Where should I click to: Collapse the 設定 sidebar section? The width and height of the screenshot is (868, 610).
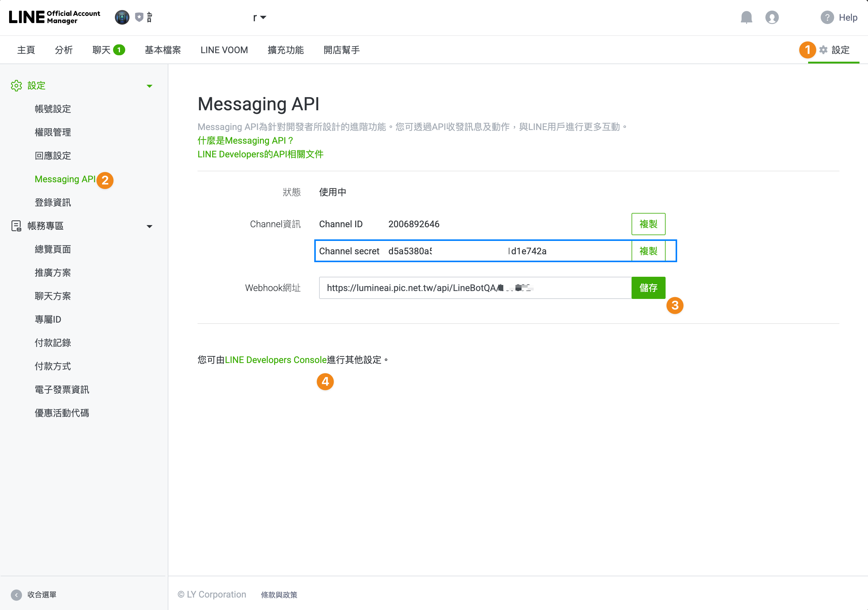[x=150, y=86]
